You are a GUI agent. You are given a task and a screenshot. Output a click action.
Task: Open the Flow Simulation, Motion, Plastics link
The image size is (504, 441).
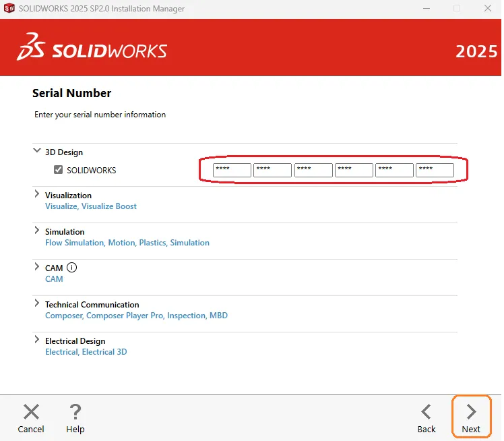pos(127,243)
